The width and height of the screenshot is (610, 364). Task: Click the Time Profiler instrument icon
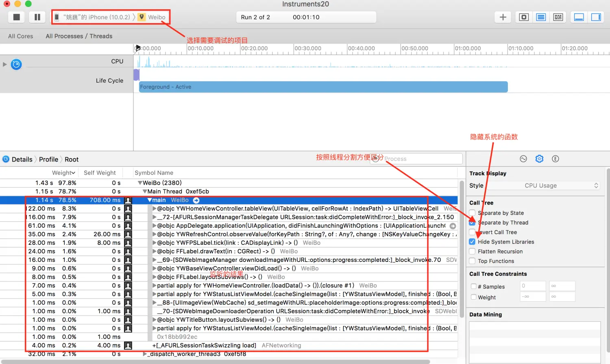pos(16,64)
